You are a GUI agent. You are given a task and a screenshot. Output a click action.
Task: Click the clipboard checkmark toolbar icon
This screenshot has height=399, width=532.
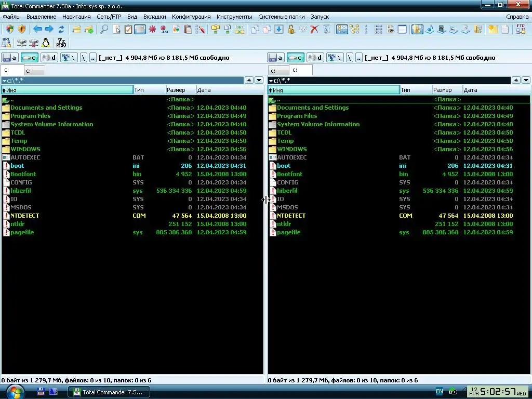pos(128,29)
